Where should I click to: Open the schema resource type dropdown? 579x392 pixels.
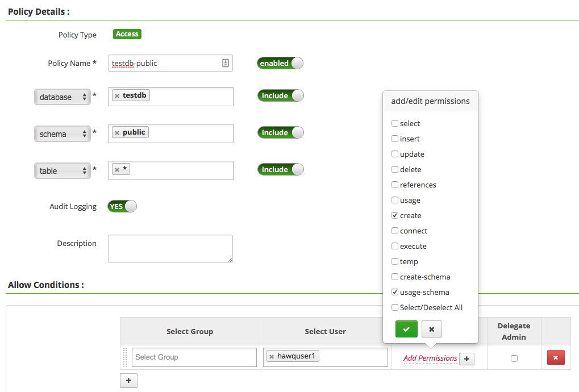point(62,134)
